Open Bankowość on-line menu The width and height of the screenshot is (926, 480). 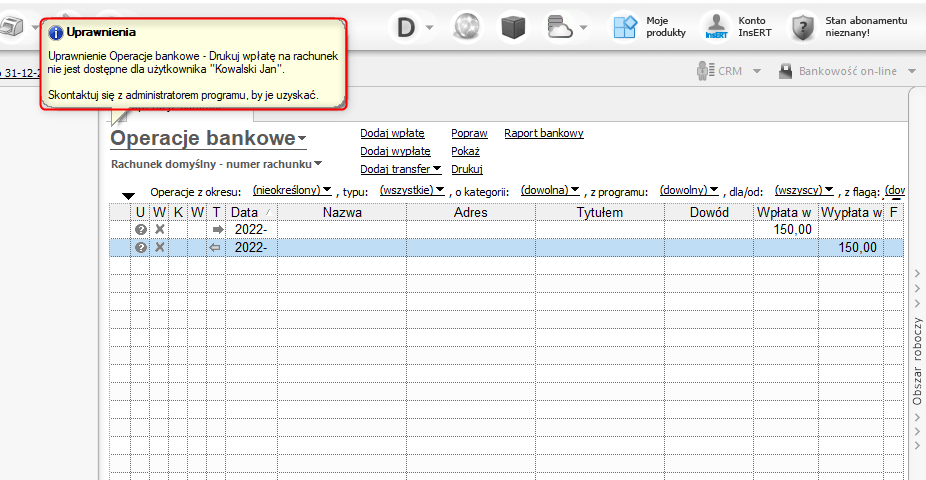(x=839, y=71)
